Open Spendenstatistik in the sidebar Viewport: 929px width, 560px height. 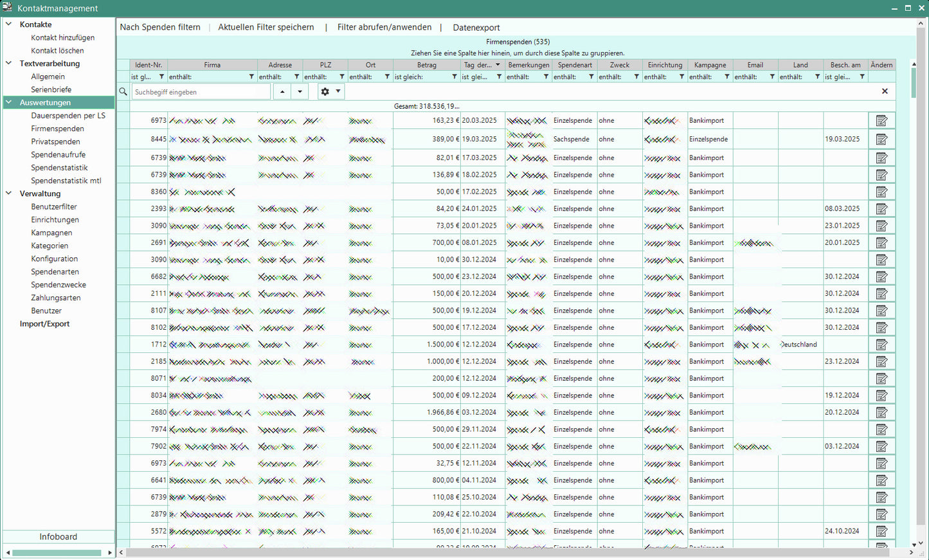click(x=59, y=168)
